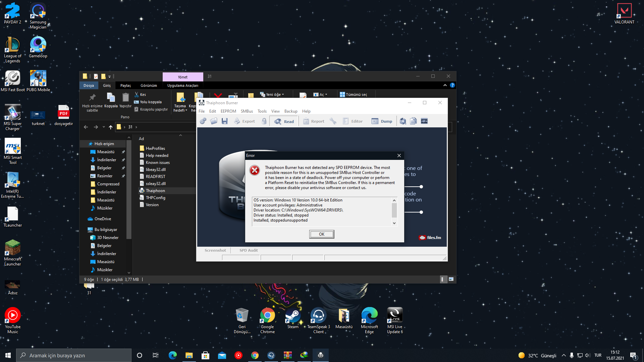
Task: Click Hızlı erişime sabitle pin icon
Action: click(x=92, y=98)
